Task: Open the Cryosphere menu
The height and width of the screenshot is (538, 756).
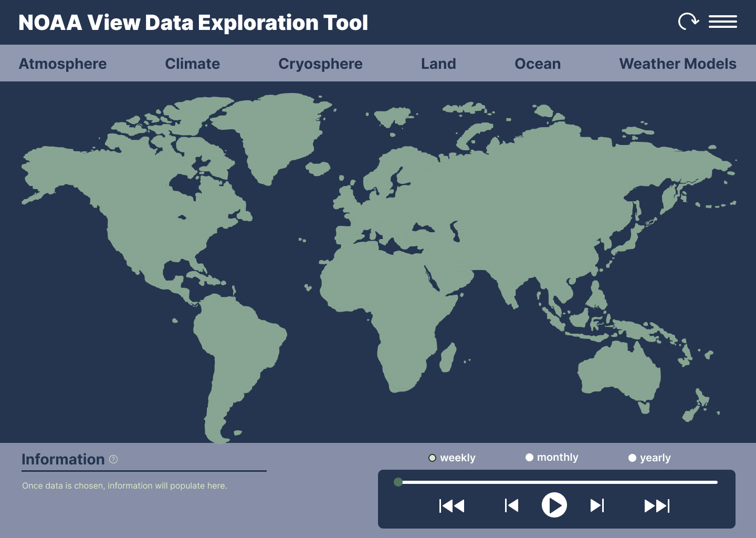Action: coord(320,64)
